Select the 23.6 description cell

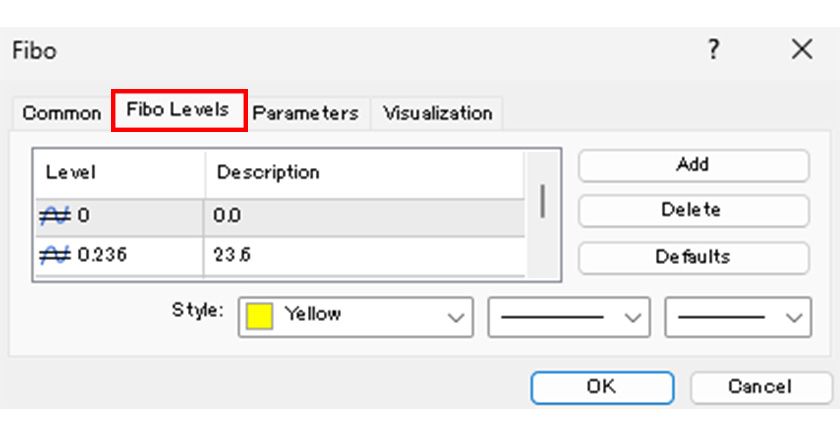365,255
